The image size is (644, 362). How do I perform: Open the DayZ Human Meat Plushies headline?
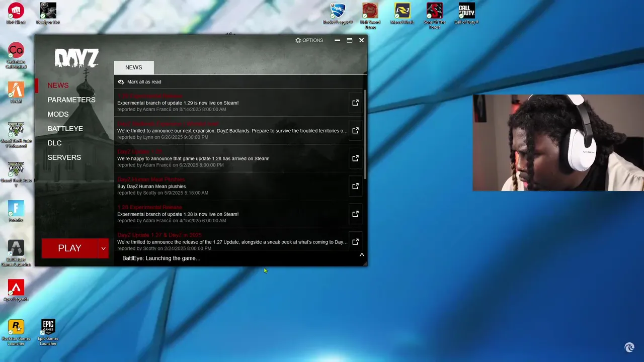point(151,179)
